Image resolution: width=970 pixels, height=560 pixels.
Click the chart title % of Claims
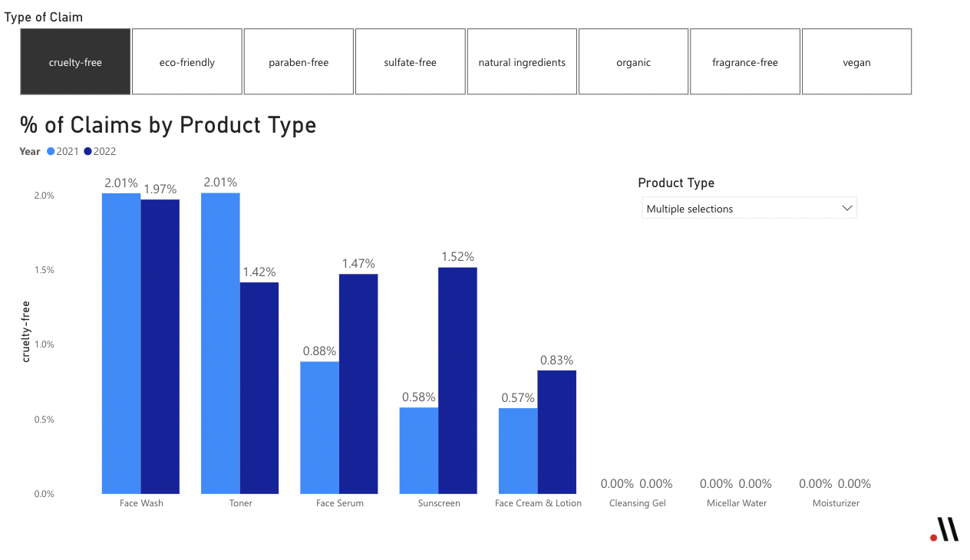(x=168, y=125)
